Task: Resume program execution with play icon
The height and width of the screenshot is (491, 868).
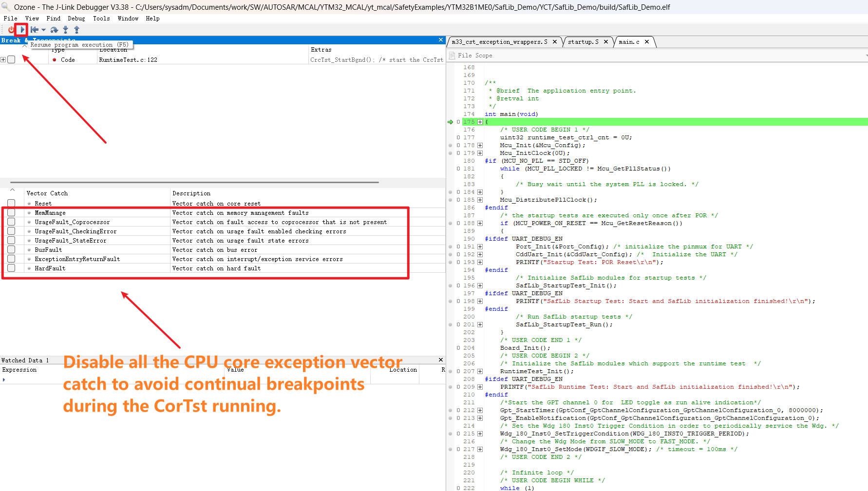Action: click(x=22, y=30)
